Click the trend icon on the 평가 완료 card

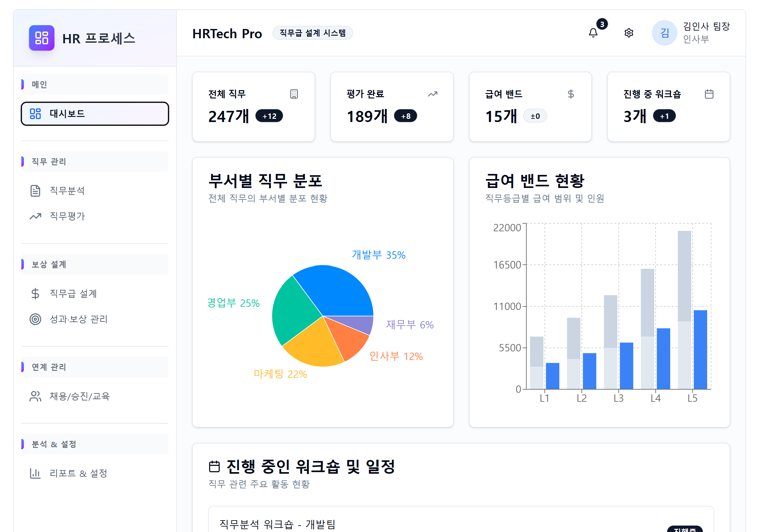[x=432, y=94]
